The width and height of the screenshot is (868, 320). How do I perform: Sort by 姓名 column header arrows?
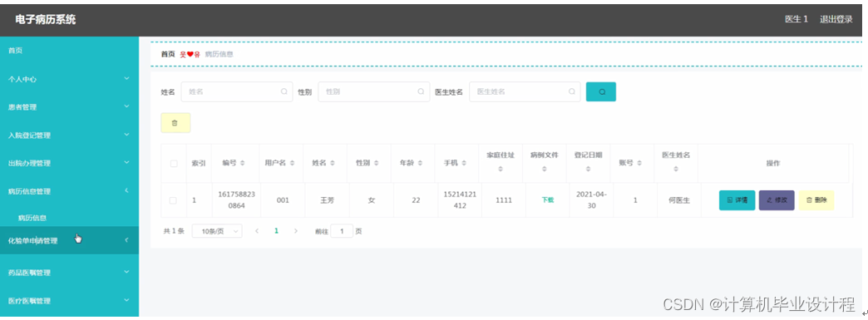point(333,163)
